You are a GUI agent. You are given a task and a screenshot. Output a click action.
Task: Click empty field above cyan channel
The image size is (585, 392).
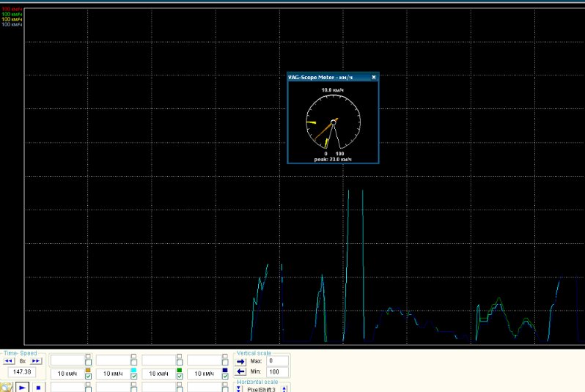point(113,360)
